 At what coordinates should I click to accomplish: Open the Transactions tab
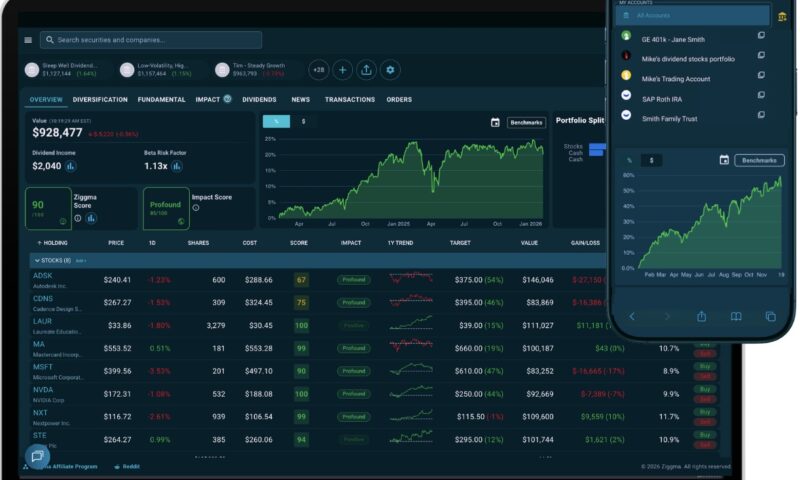349,99
